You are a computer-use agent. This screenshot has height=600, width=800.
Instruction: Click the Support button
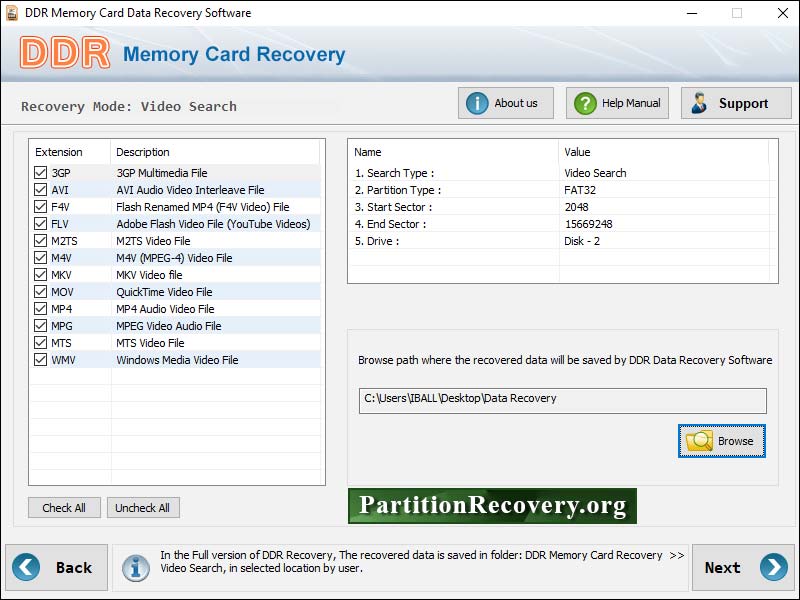[736, 103]
